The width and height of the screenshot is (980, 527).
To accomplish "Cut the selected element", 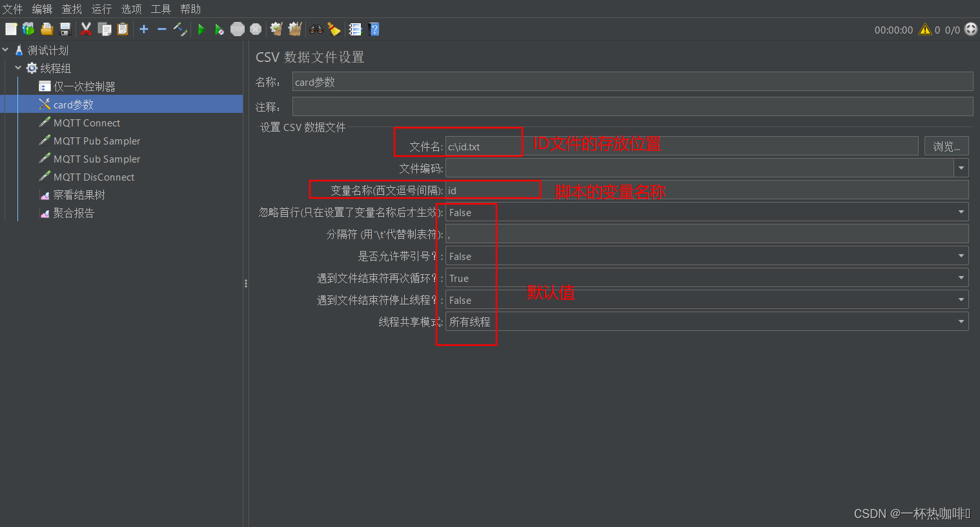I will click(86, 29).
